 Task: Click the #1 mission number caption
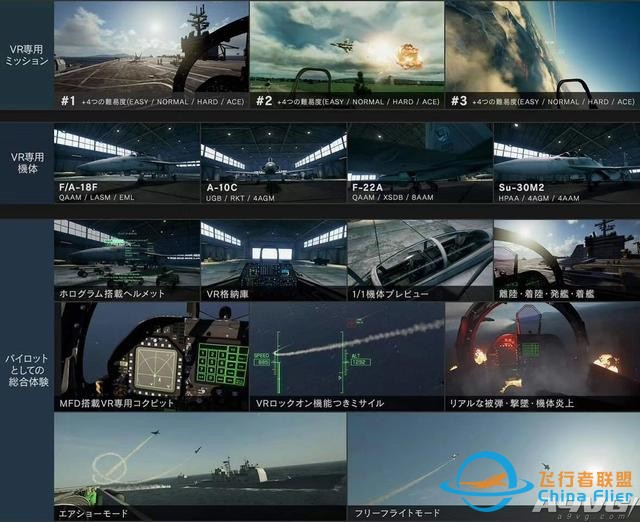coord(68,101)
